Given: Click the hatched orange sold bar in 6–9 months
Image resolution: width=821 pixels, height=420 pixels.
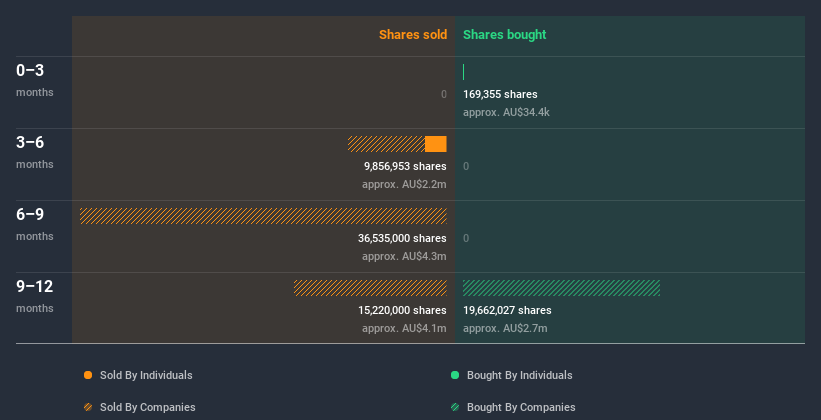Looking at the screenshot, I should click(x=263, y=216).
